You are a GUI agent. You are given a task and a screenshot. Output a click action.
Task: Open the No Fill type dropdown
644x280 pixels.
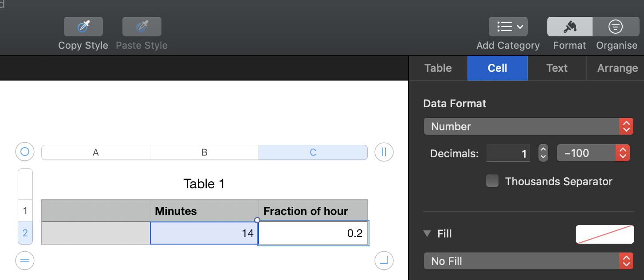tap(526, 261)
